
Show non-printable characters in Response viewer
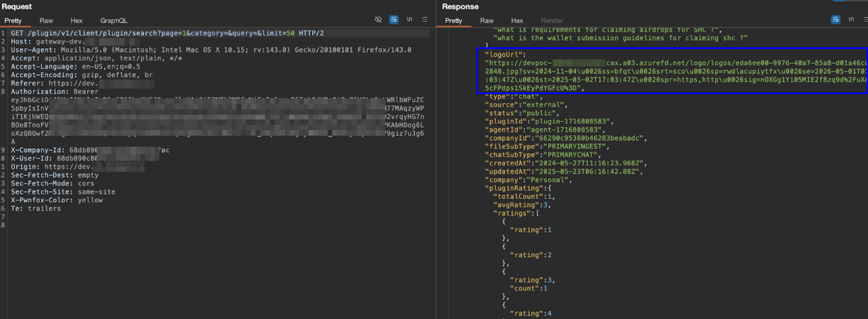coord(851,20)
